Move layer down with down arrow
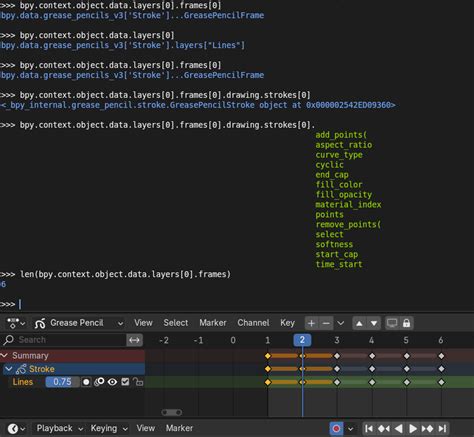This screenshot has height=437, width=474. pyautogui.click(x=374, y=323)
